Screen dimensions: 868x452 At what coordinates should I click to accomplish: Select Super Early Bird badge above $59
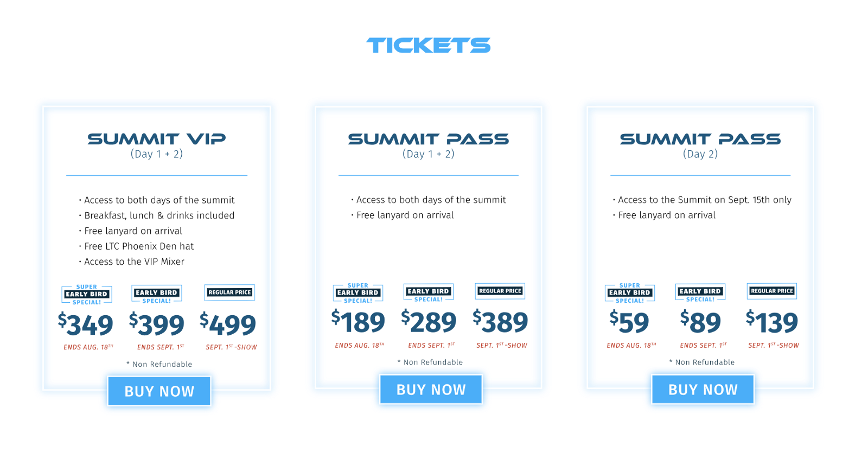click(630, 293)
